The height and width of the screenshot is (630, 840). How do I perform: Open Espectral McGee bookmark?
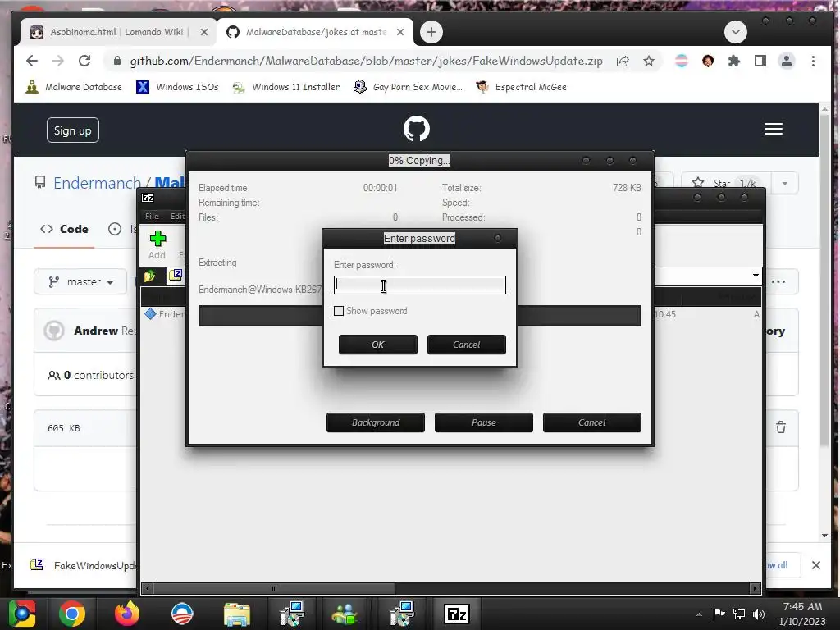521,87
